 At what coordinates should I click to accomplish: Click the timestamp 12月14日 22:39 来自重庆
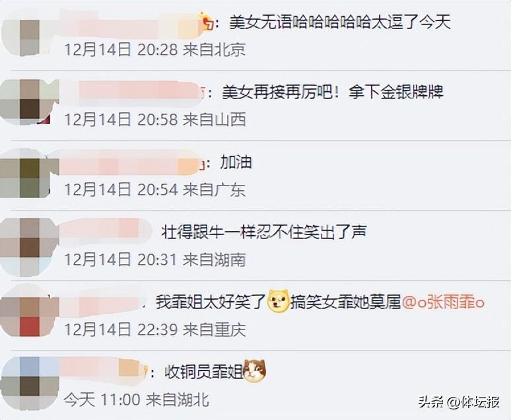coord(154,330)
